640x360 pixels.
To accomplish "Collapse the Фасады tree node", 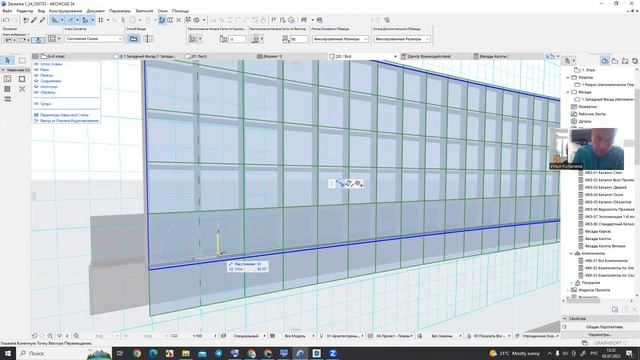I will [x=568, y=92].
